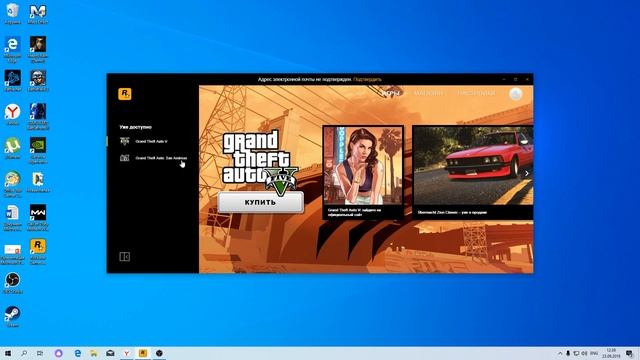This screenshot has height=360, width=640.
Task: Open File Explorer from the taskbar
Action: click(94, 353)
